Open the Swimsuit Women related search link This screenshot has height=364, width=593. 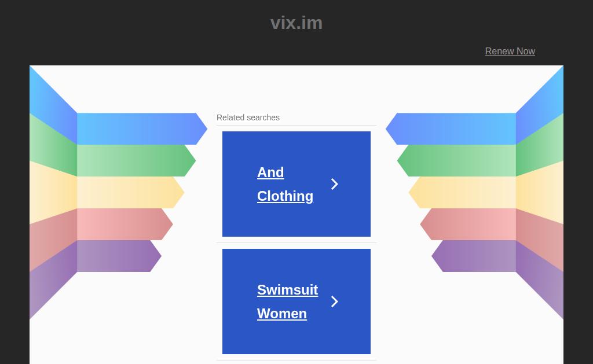tap(287, 302)
